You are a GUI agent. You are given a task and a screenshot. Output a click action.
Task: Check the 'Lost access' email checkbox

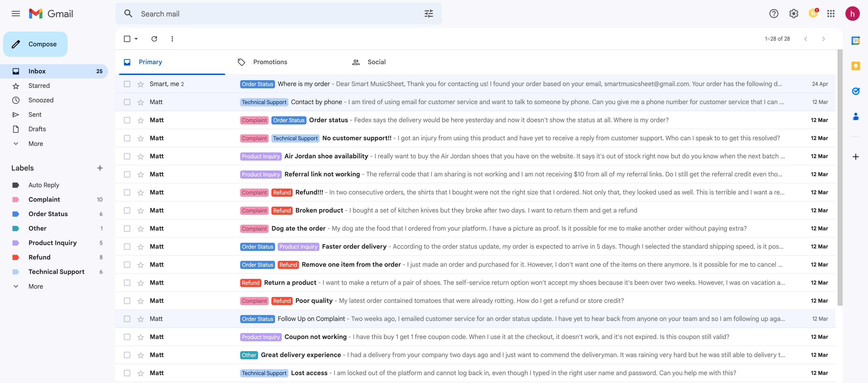point(127,373)
